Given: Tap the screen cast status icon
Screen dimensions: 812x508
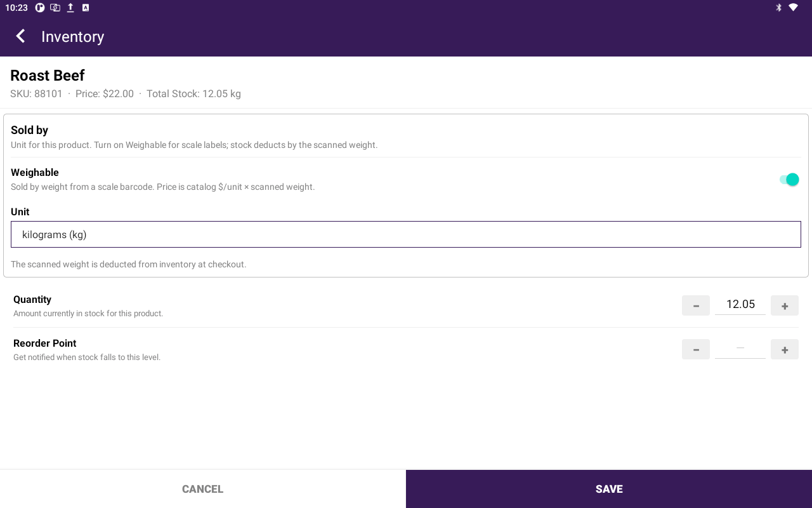Looking at the screenshot, I should tap(55, 8).
